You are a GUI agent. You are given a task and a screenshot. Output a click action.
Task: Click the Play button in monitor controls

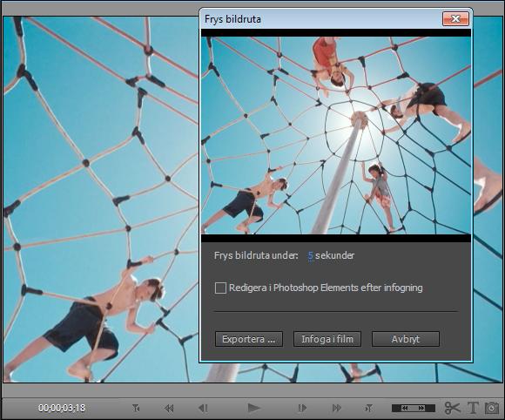click(254, 408)
